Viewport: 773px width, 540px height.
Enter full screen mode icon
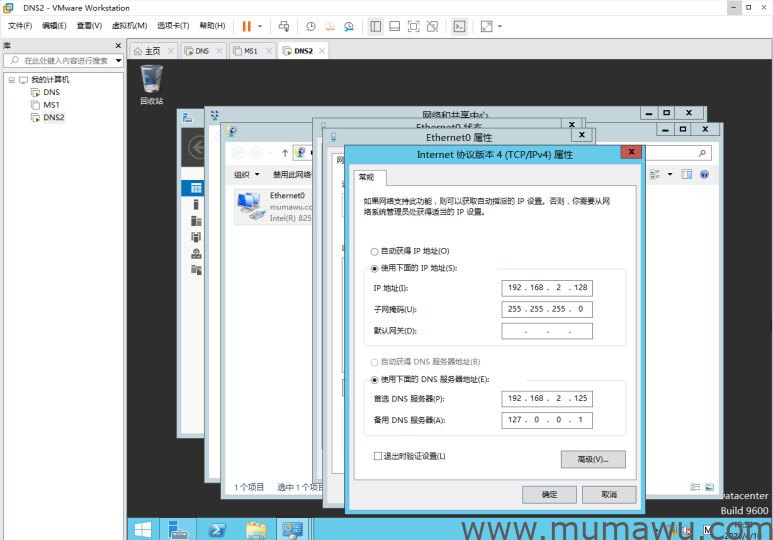tap(416, 26)
